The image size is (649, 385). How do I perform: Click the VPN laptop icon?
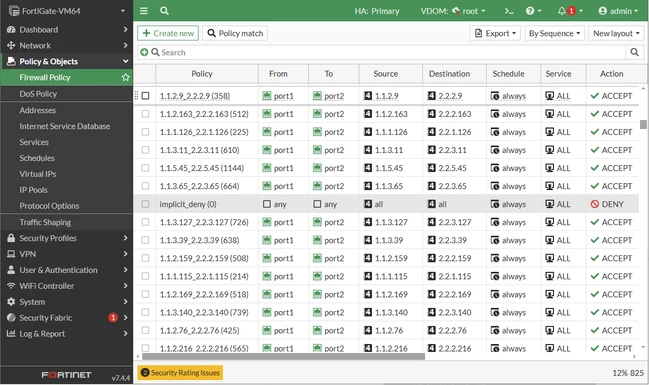11,254
